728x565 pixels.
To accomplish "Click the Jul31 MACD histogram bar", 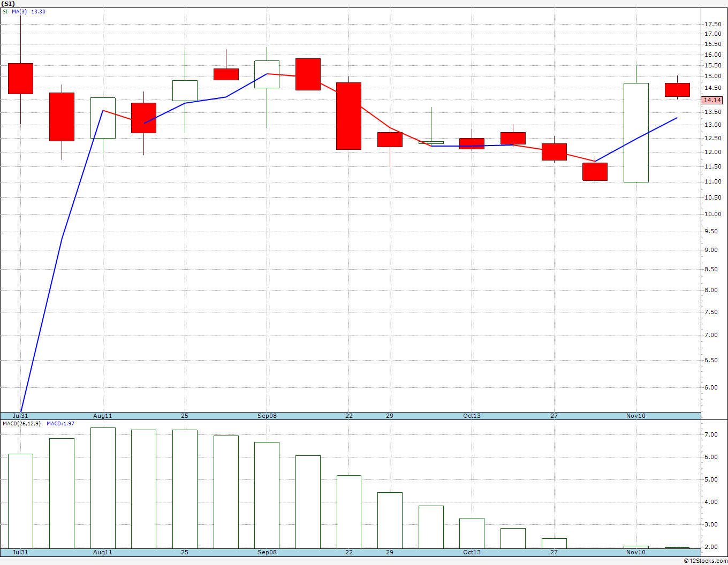I will click(20, 501).
